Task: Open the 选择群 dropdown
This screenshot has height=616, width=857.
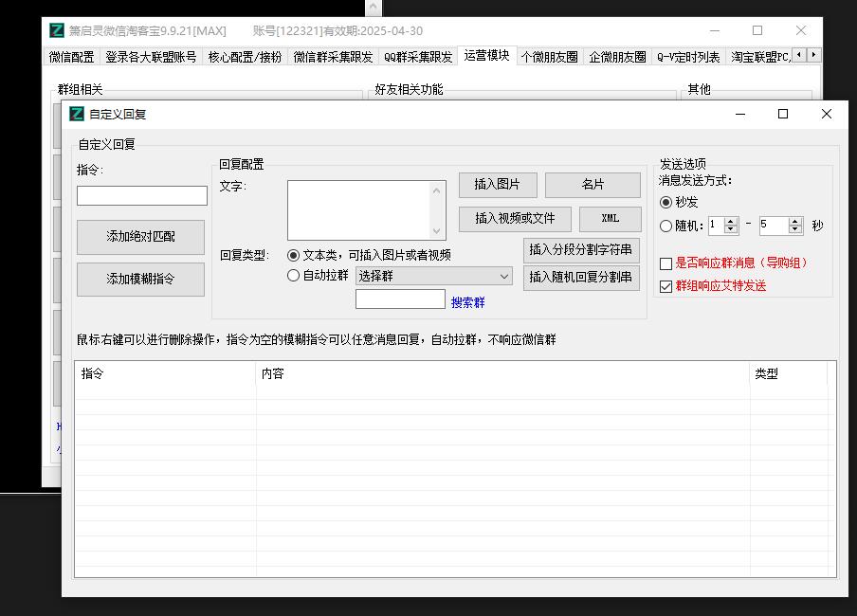Action: [x=434, y=276]
